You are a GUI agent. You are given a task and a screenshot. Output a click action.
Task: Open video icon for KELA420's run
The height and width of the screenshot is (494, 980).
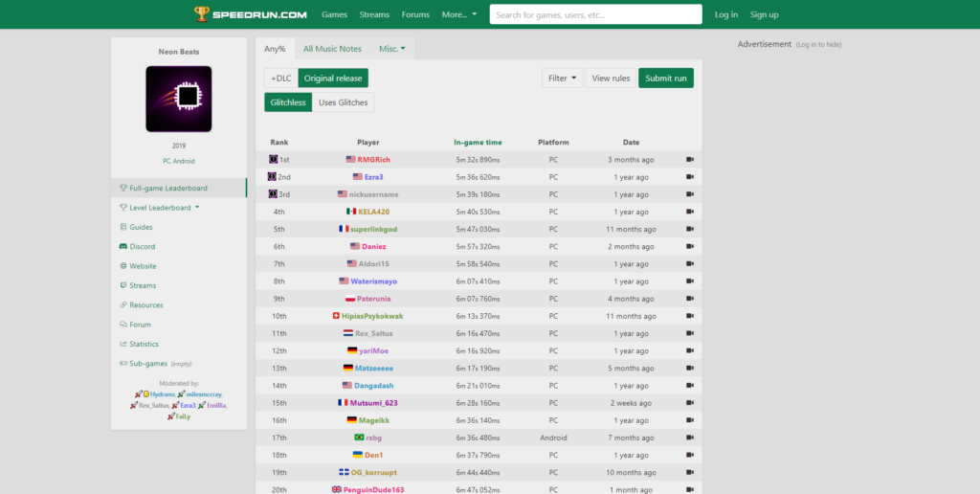coord(690,212)
